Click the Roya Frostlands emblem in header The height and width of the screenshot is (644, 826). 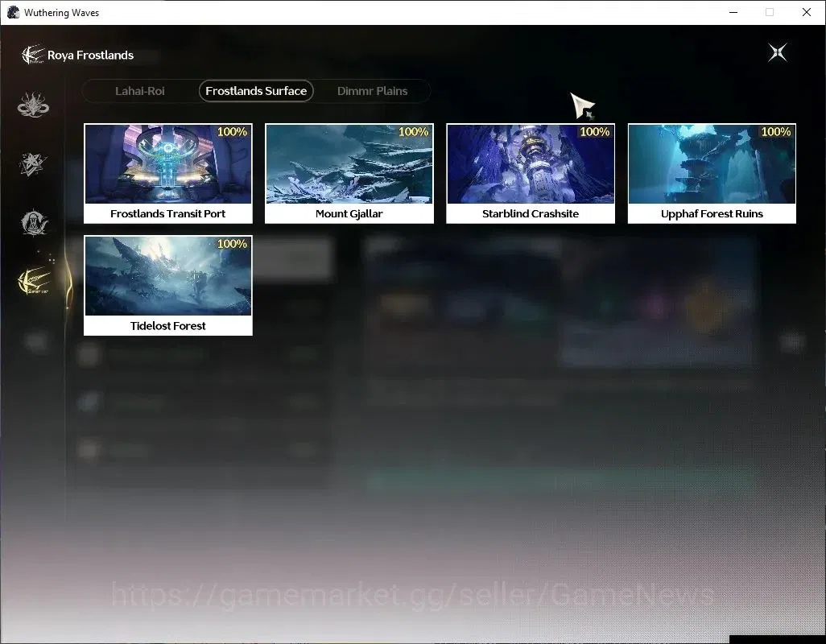tap(32, 55)
